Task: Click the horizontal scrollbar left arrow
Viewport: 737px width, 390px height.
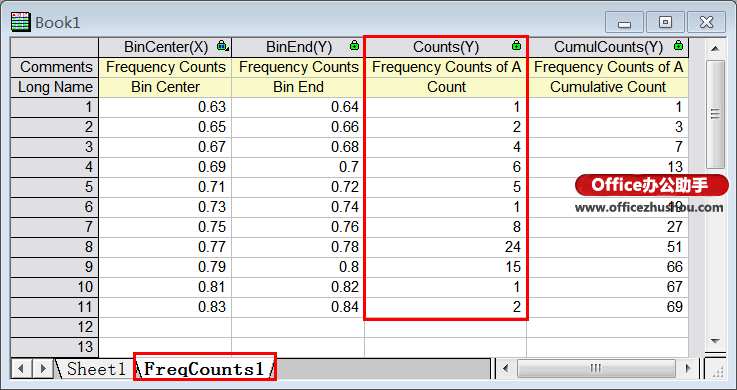Action: pyautogui.click(x=506, y=368)
